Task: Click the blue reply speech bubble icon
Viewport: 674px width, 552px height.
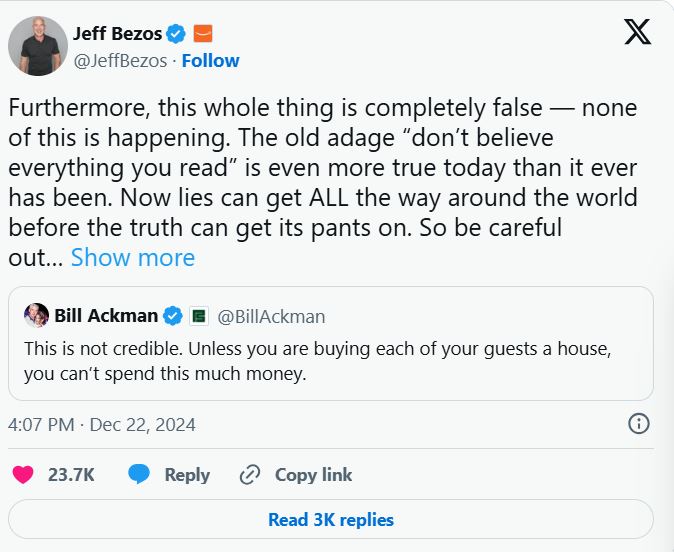Action: click(140, 475)
